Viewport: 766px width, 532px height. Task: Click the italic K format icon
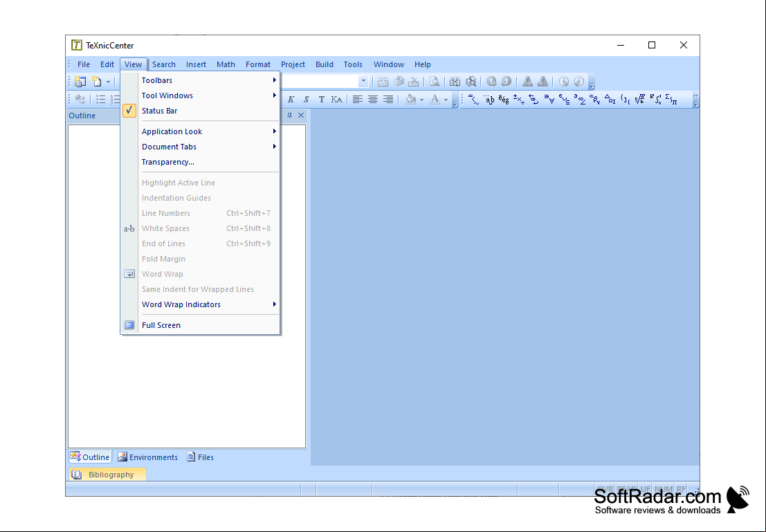(291, 100)
